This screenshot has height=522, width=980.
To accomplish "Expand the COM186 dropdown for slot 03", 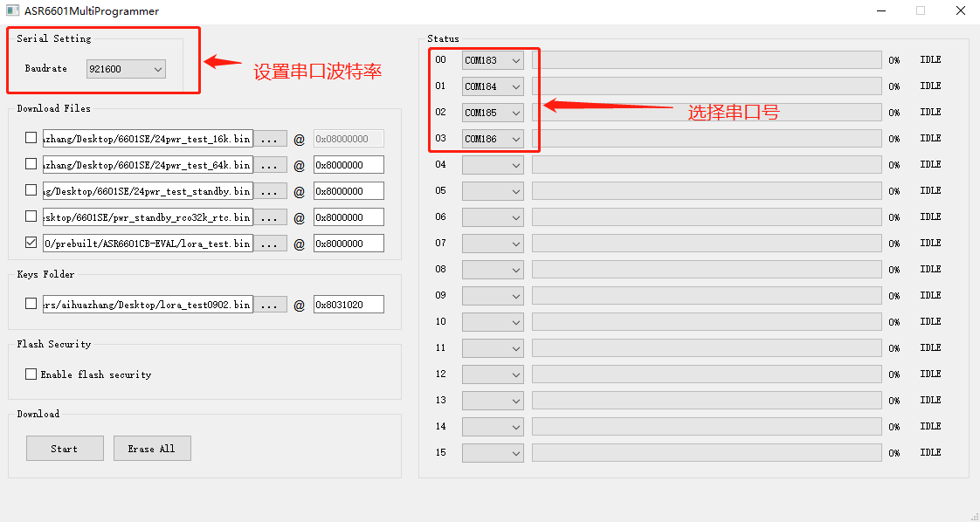I will click(493, 140).
